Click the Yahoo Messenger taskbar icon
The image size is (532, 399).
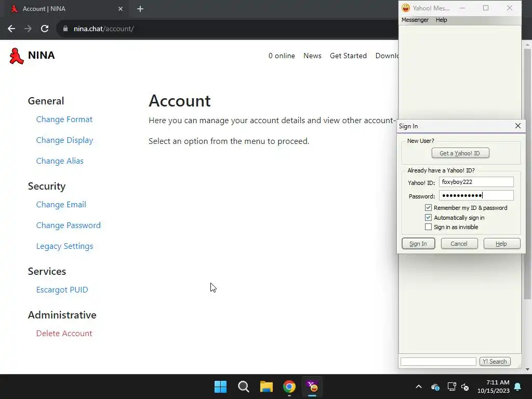tap(312, 387)
